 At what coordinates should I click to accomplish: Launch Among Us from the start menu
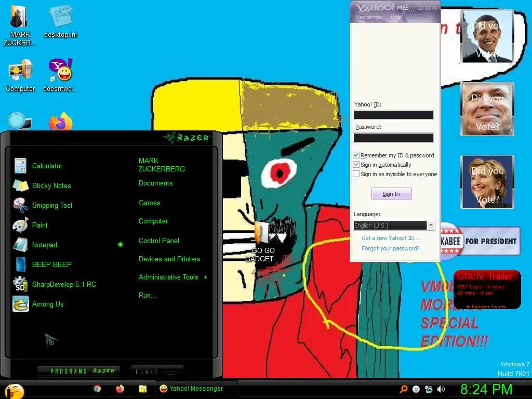[38, 304]
